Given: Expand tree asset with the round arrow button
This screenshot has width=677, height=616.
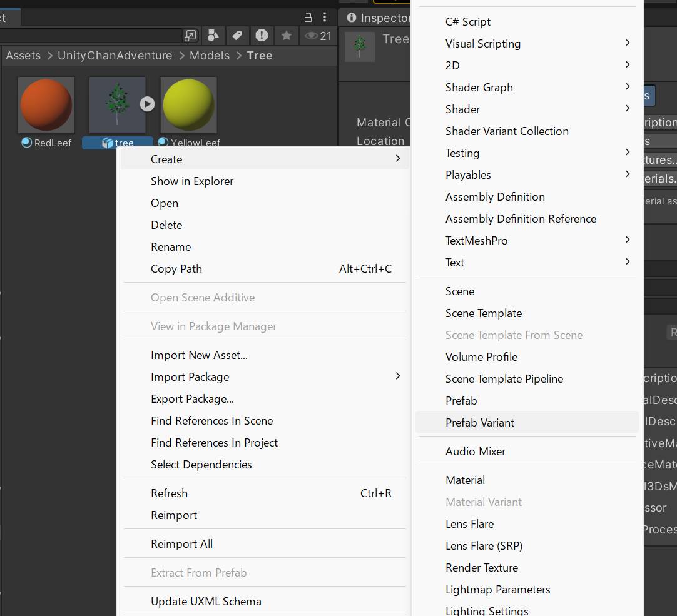Looking at the screenshot, I should coord(147,104).
